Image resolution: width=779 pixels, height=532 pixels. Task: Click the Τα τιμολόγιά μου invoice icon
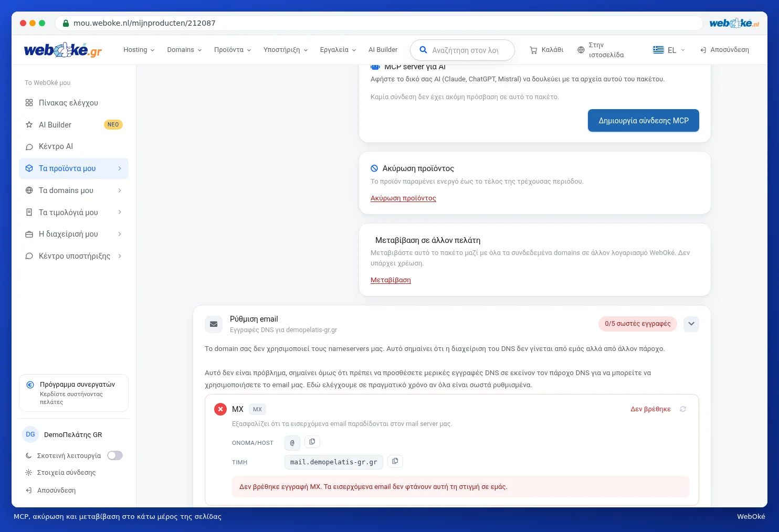click(29, 212)
